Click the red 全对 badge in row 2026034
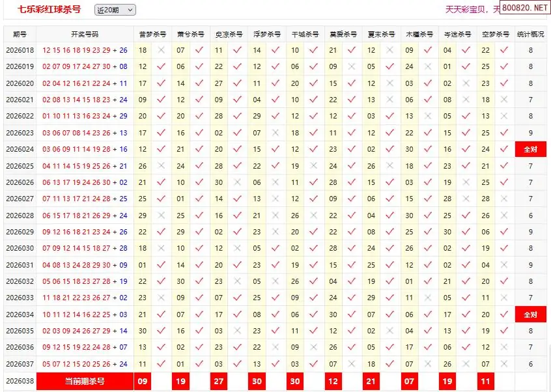Viewport: 551px width, 392px height. 530,315
